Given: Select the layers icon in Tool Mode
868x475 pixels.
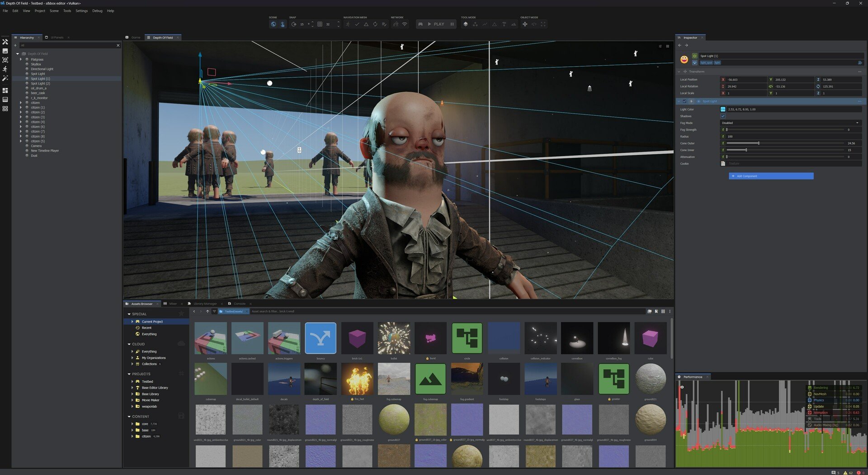Looking at the screenshot, I should click(466, 24).
